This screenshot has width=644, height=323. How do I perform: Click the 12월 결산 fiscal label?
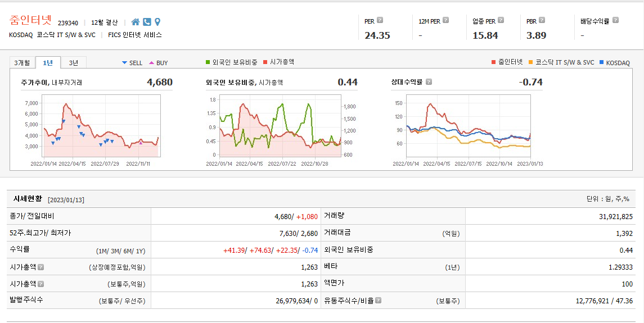pyautogui.click(x=104, y=22)
